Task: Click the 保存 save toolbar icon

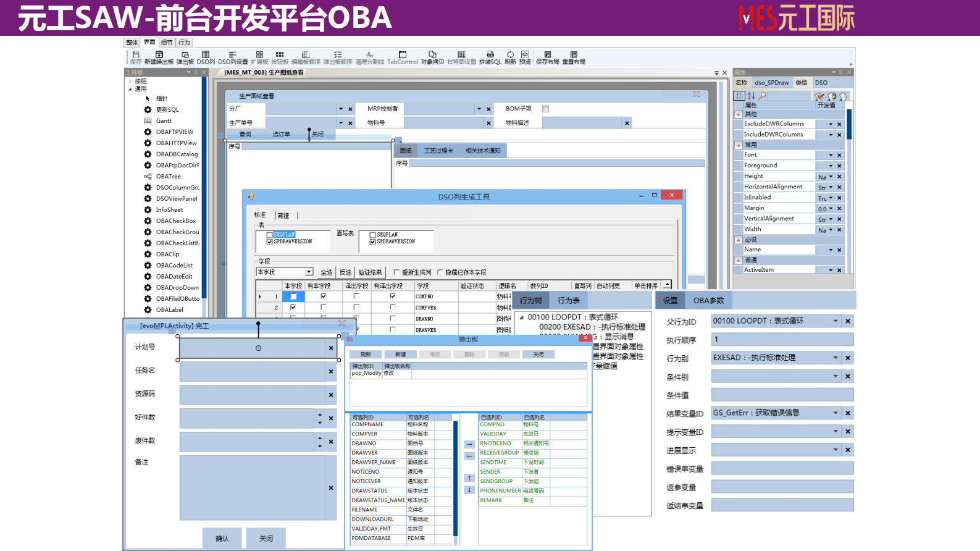Action: click(136, 58)
